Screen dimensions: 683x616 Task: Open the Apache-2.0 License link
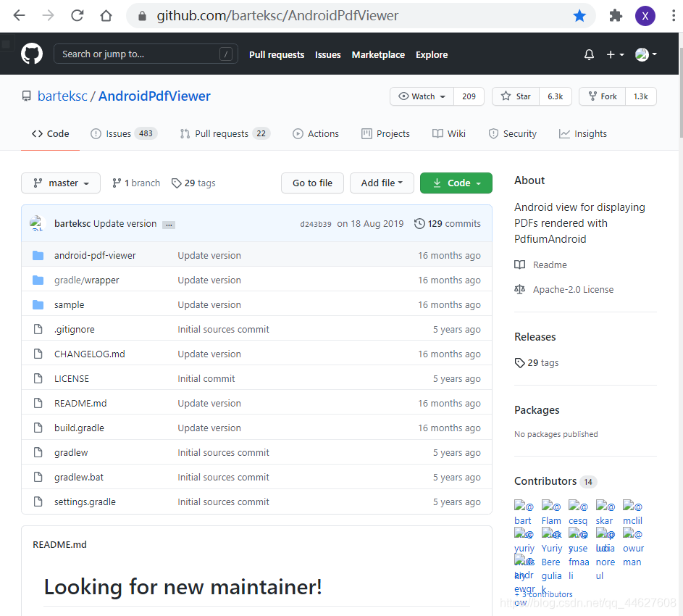tap(564, 289)
